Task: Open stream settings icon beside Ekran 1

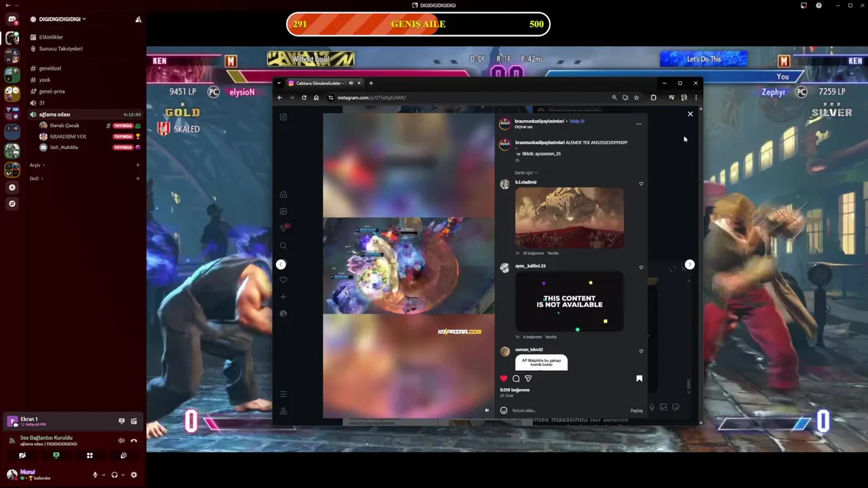Action: coord(134,421)
